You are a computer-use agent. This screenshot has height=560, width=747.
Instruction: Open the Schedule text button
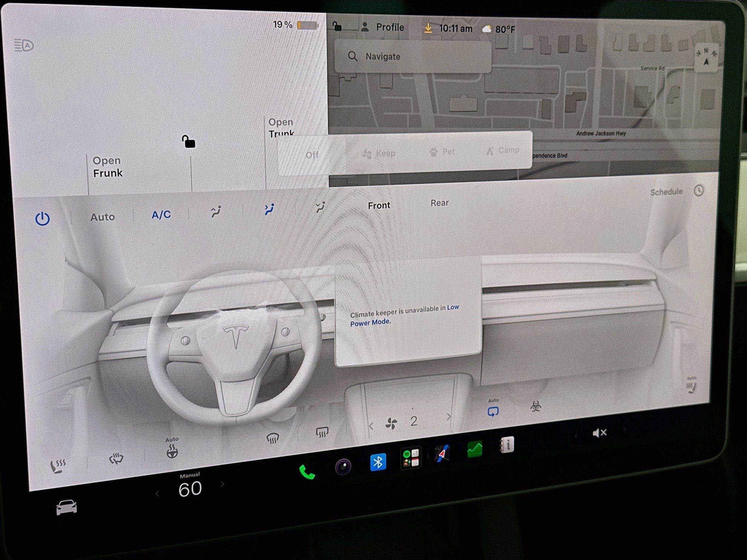(x=666, y=192)
